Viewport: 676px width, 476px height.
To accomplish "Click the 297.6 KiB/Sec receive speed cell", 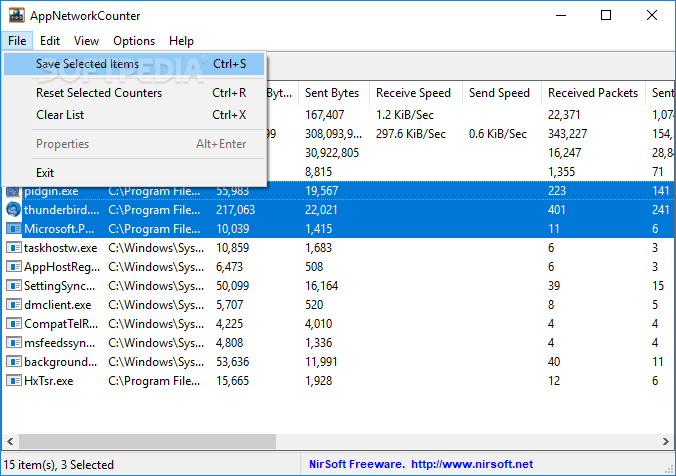I will click(410, 134).
